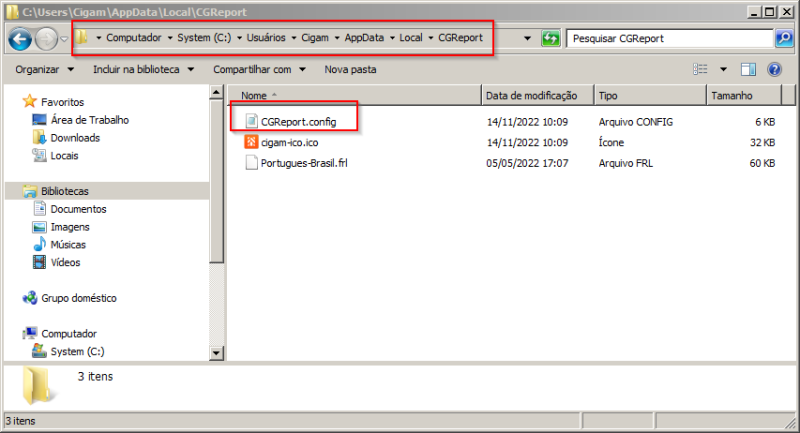Click the blank Portugues-Brasil.frl file icon
The height and width of the screenshot is (433, 800).
click(251, 163)
